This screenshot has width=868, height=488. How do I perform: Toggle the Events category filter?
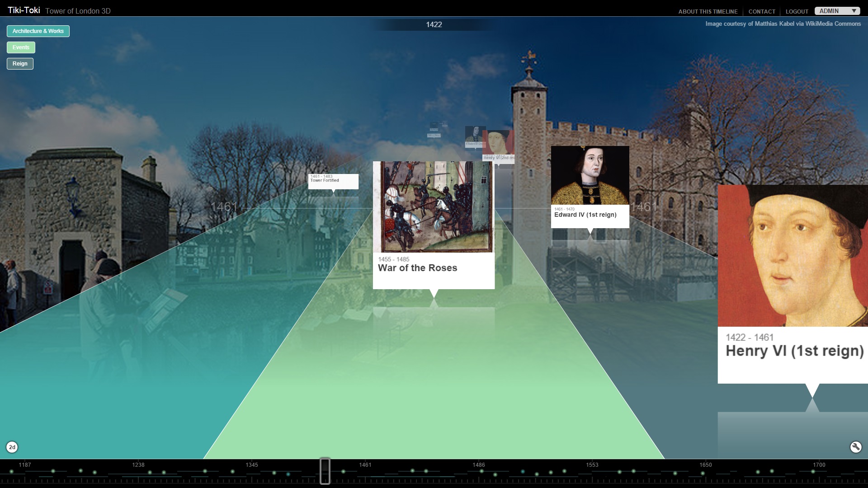coord(21,47)
